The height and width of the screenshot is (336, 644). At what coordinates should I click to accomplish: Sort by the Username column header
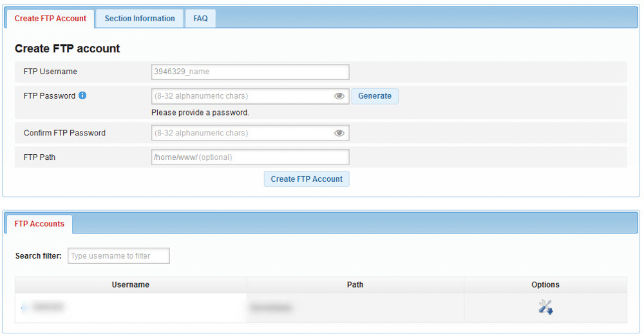(131, 284)
